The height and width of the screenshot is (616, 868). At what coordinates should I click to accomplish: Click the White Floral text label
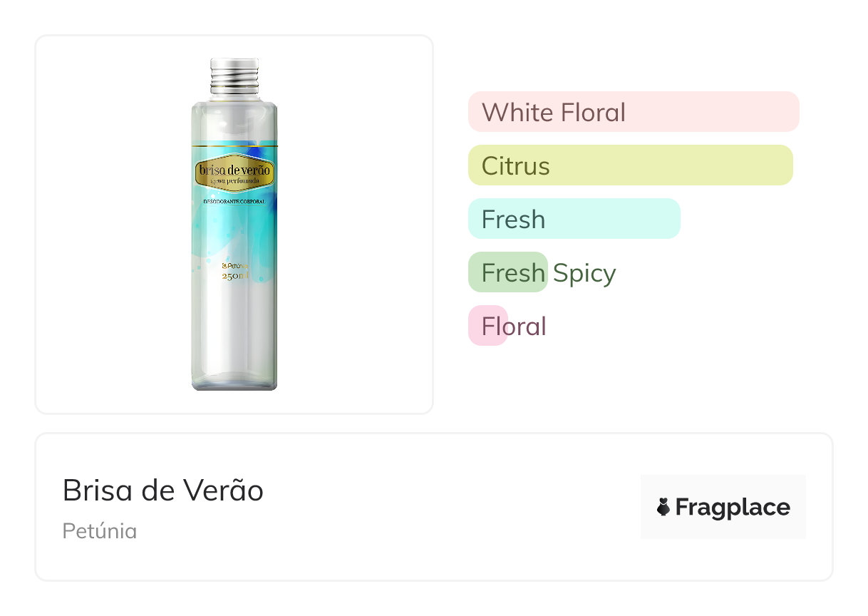click(553, 113)
